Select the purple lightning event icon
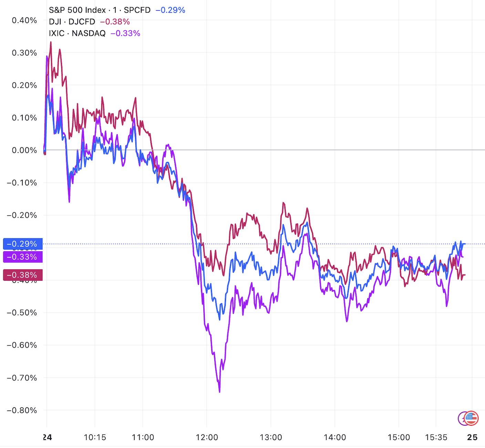Viewport: 485px width, 448px height. coord(461,418)
